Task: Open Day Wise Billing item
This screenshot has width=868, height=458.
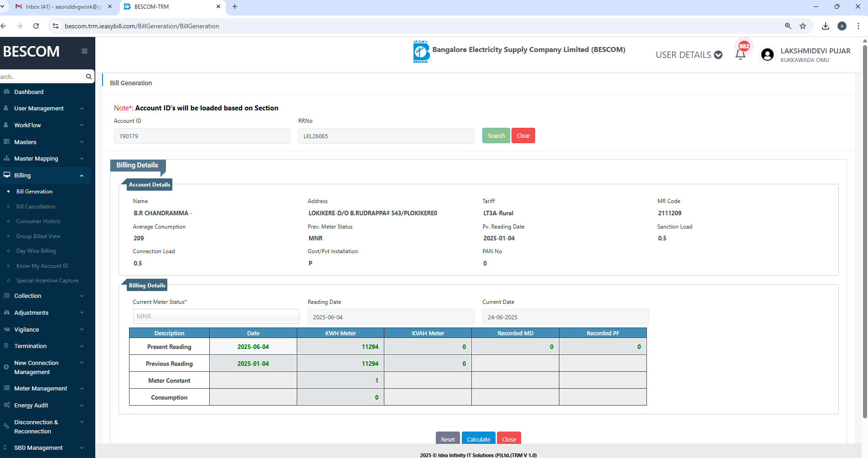Action: pyautogui.click(x=36, y=251)
